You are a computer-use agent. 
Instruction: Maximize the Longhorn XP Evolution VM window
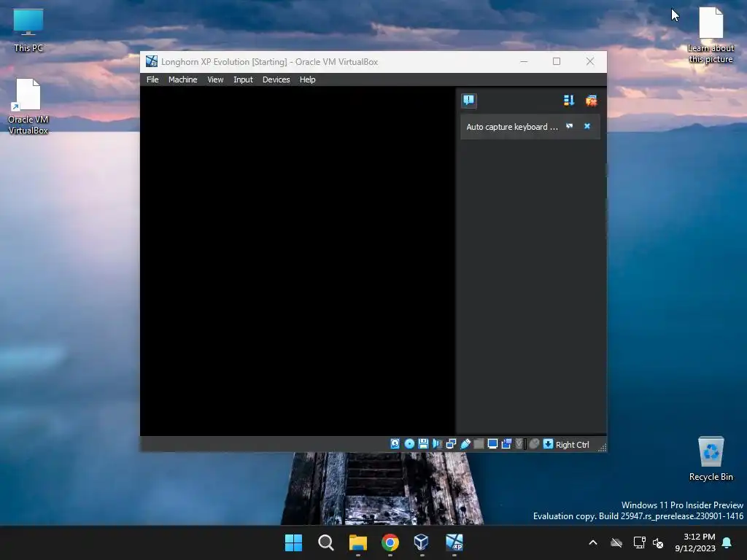(x=557, y=61)
